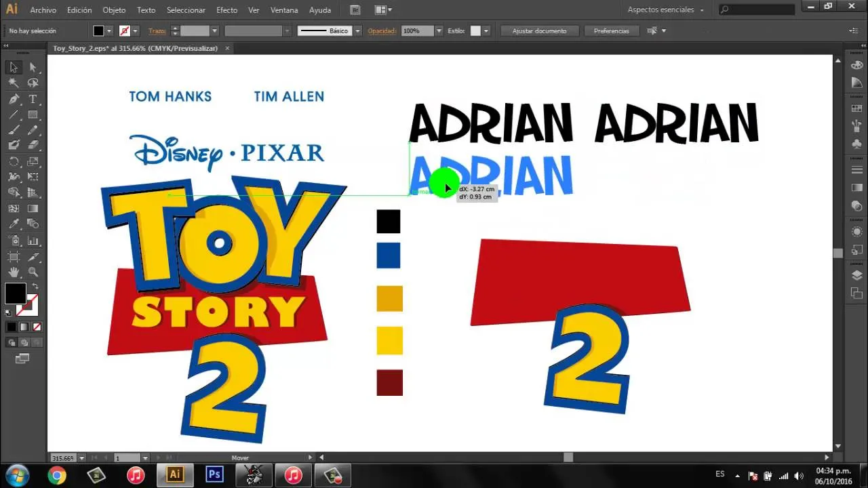
Task: Click the search field in menu bar
Action: point(758,10)
